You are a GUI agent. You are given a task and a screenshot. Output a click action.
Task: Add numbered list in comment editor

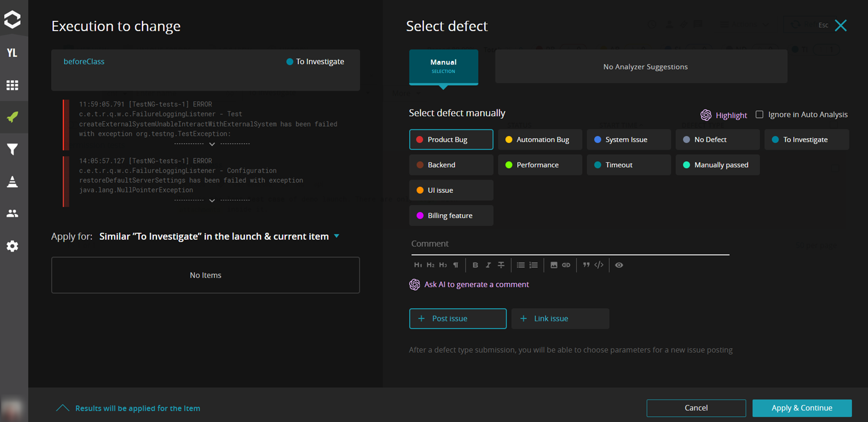coord(534,265)
